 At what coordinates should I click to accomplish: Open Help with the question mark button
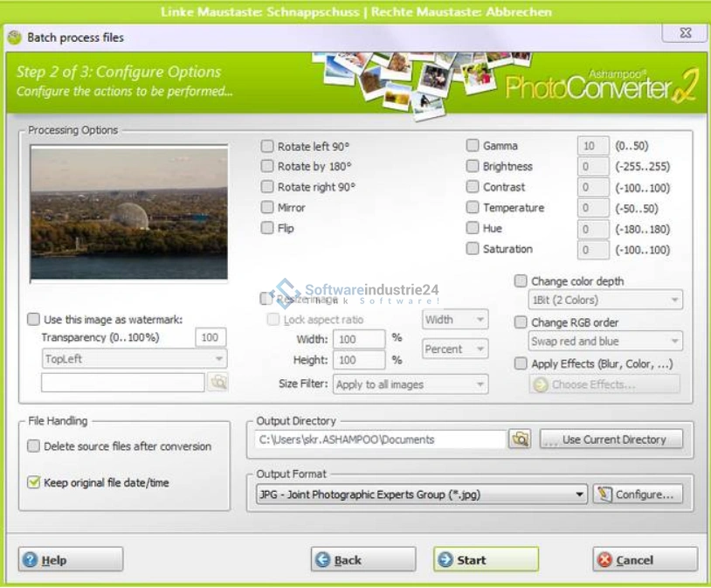pos(71,560)
